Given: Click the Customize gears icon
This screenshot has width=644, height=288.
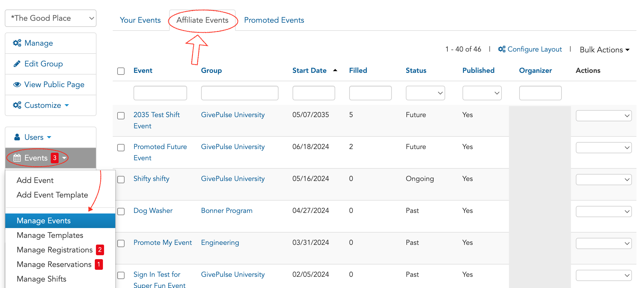Looking at the screenshot, I should click(x=17, y=105).
